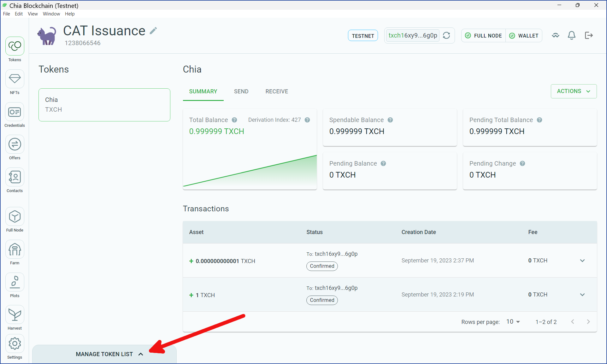This screenshot has width=607, height=364.
Task: Click the September 19, 2023 2:37 PM date
Action: pyautogui.click(x=438, y=261)
